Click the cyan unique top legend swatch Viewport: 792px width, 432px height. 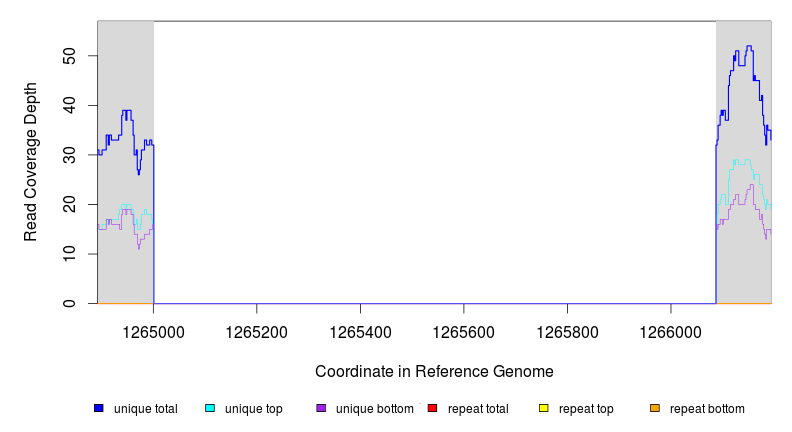(210, 408)
